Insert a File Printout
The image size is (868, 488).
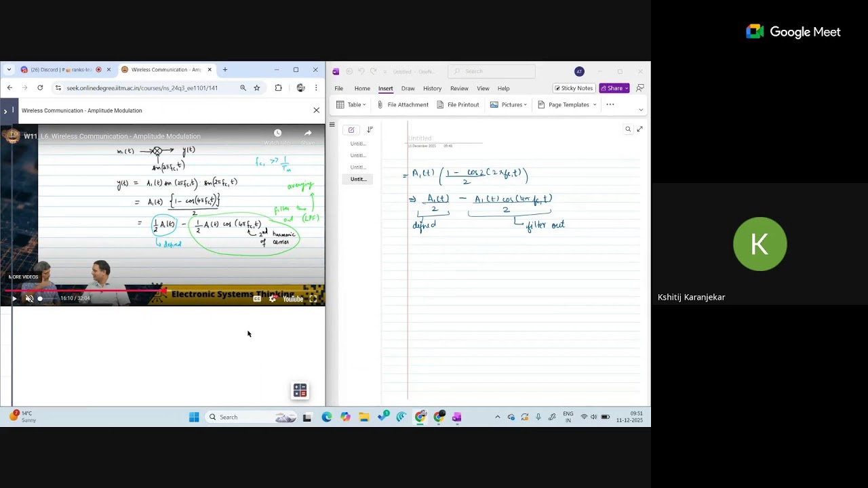point(458,104)
